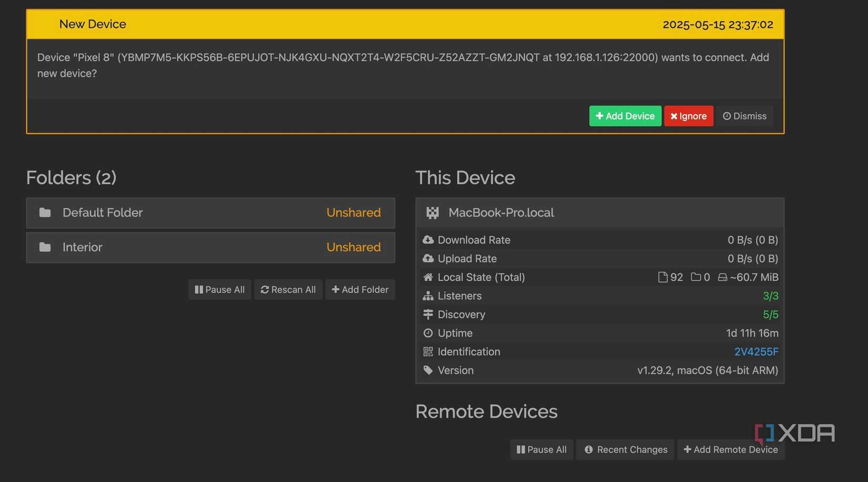The width and height of the screenshot is (868, 482).
Task: Click the Upload Rate cloud icon
Action: pos(428,259)
